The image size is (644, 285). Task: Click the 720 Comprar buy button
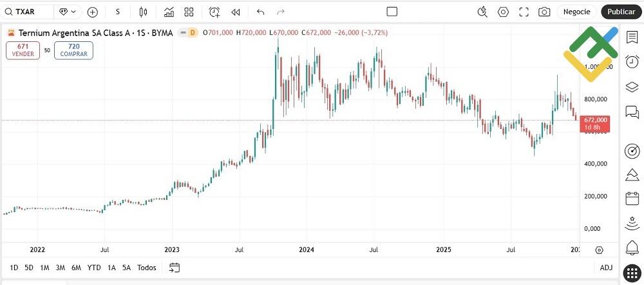click(73, 50)
